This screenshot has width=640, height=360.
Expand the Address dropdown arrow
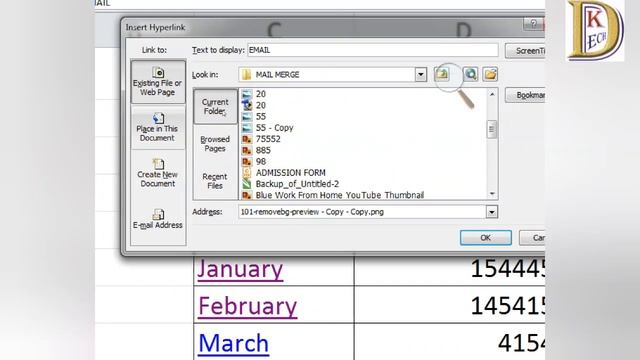click(491, 212)
